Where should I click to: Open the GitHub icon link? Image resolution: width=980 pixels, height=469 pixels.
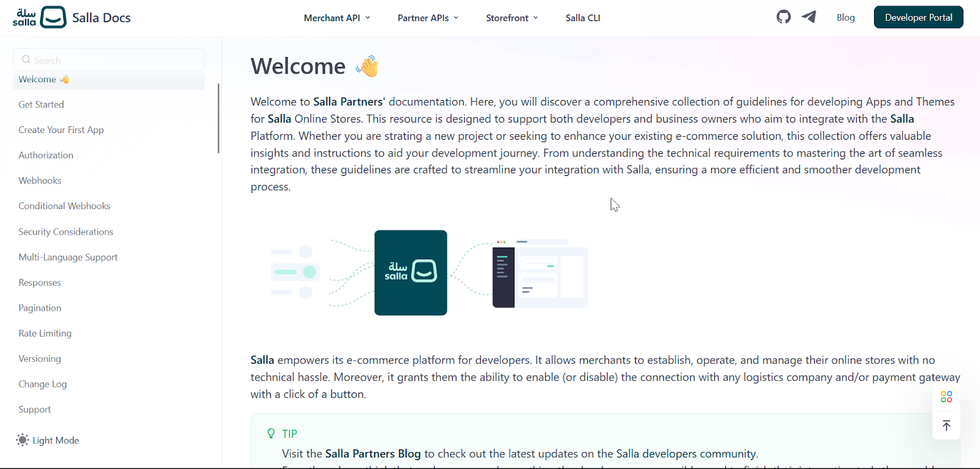click(783, 17)
